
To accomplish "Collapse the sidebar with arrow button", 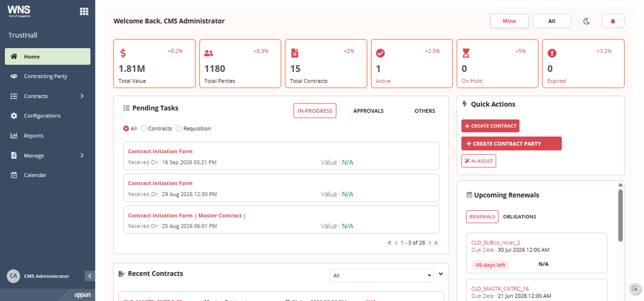I will click(90, 276).
